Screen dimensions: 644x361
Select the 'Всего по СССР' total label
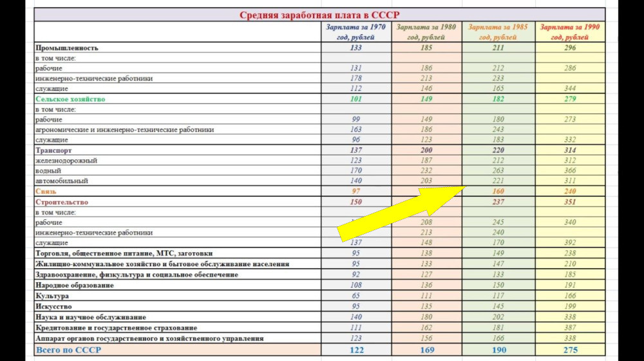click(x=68, y=350)
